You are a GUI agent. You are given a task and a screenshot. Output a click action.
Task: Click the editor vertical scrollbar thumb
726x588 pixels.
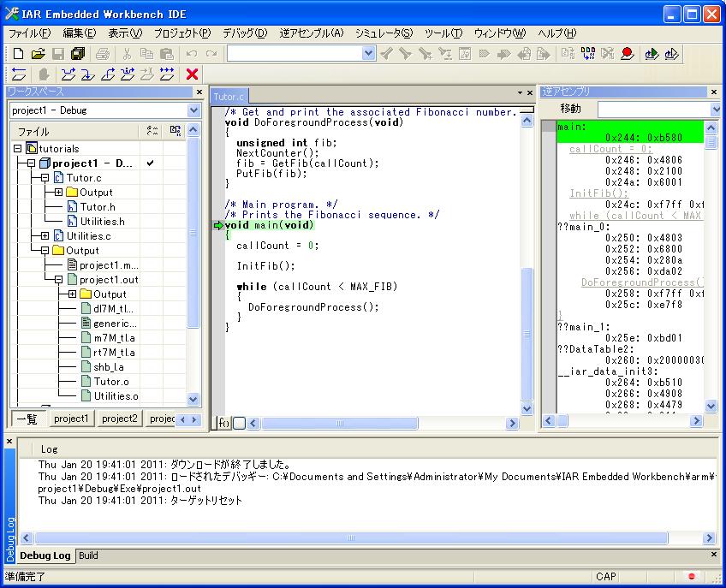point(527,333)
